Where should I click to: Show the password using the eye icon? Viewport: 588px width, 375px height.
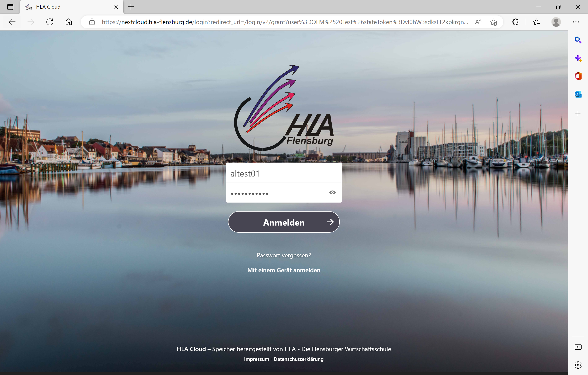click(x=332, y=192)
